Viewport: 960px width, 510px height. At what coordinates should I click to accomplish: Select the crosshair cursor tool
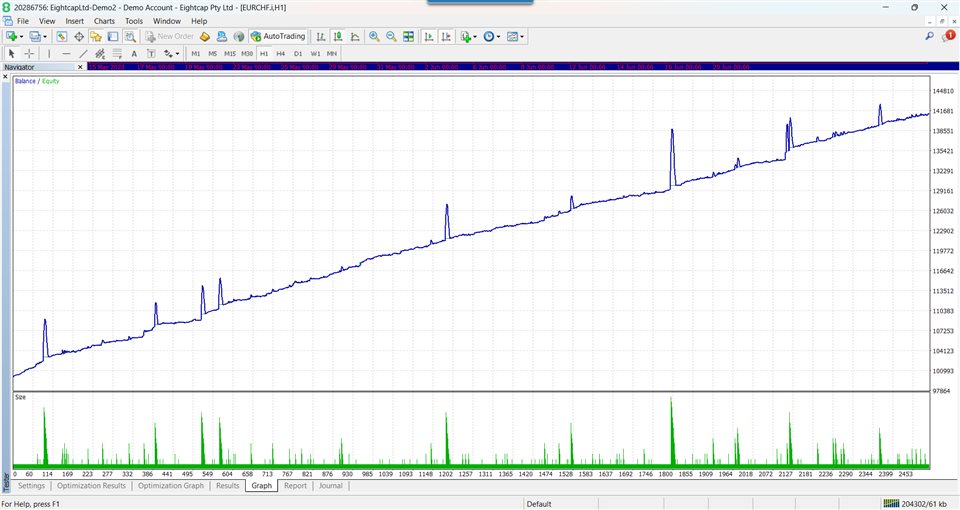[x=29, y=53]
